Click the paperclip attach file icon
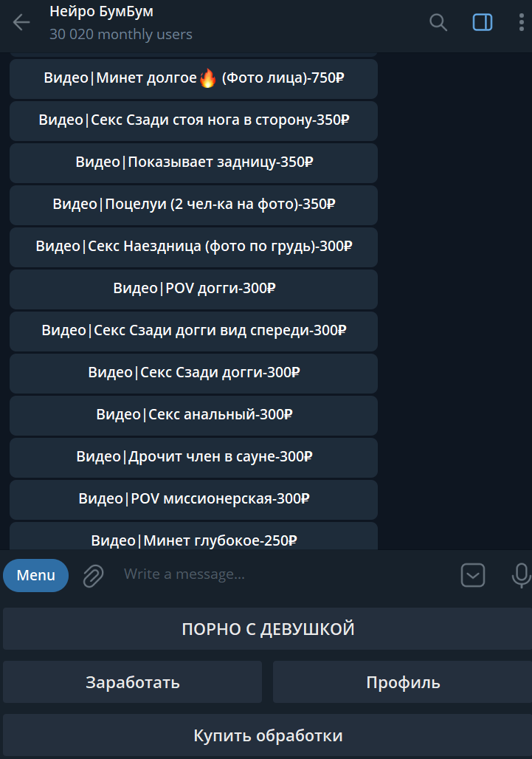 (93, 576)
